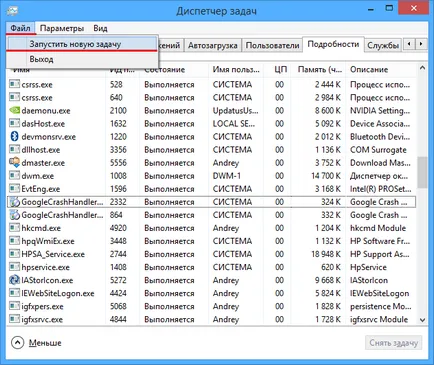Click the Task Manager icon in title bar

click(12, 10)
